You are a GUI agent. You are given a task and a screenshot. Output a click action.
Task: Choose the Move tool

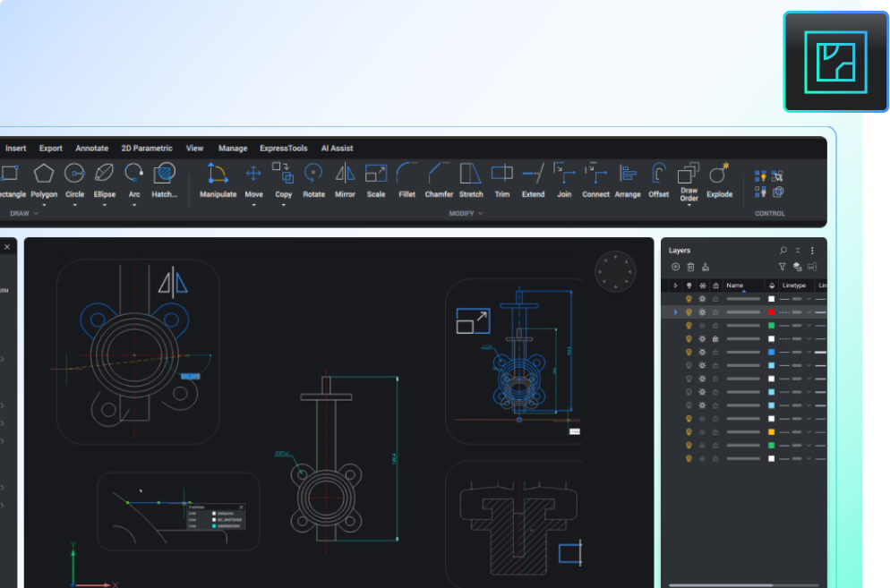tap(253, 181)
